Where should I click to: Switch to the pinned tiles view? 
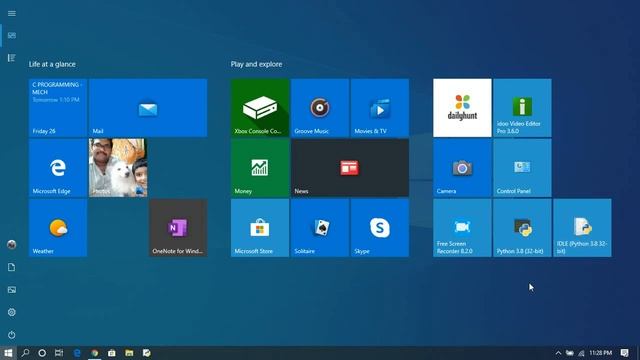[x=11, y=36]
